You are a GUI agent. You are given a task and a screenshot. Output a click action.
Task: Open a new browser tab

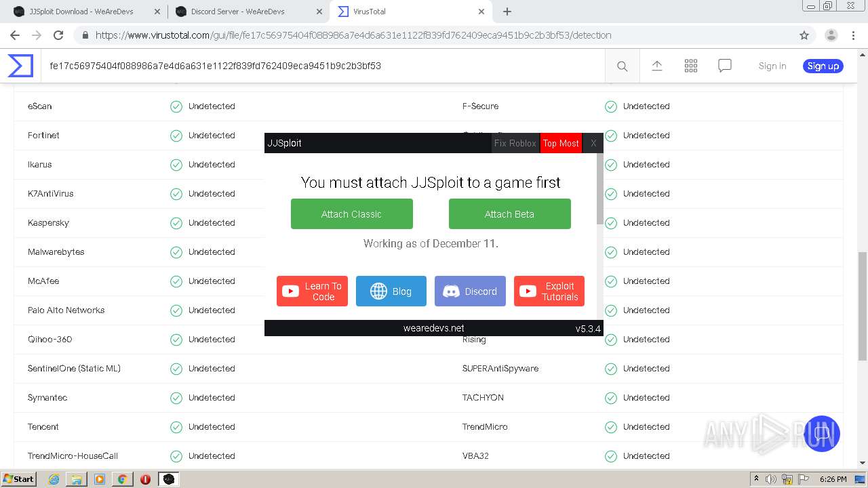click(507, 12)
